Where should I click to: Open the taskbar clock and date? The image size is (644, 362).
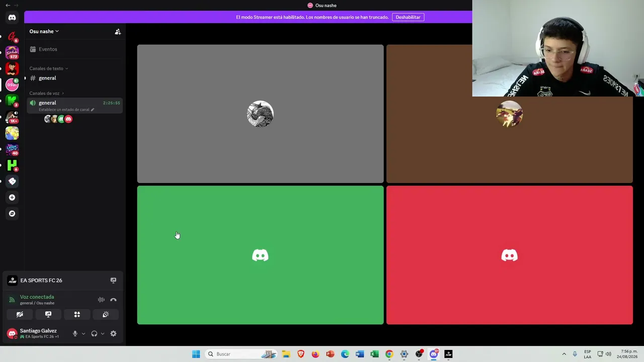click(627, 354)
